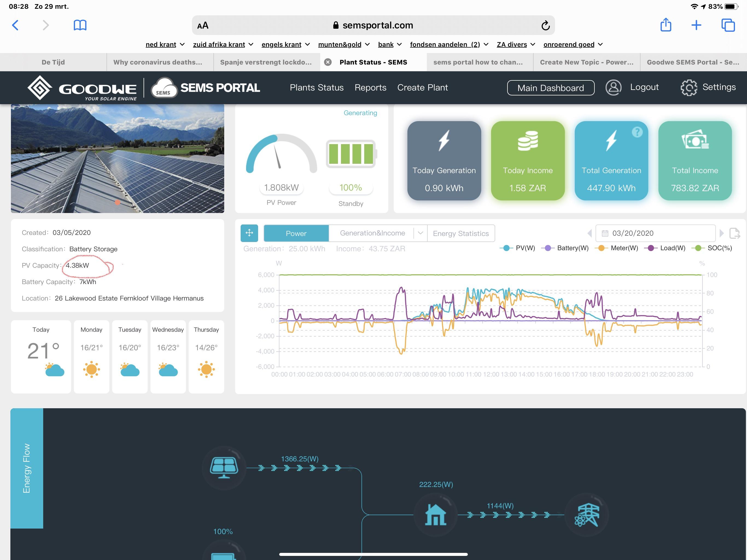Image resolution: width=747 pixels, height=560 pixels.
Task: Switch to Spanje verstrengt lockdown tab
Action: [267, 62]
